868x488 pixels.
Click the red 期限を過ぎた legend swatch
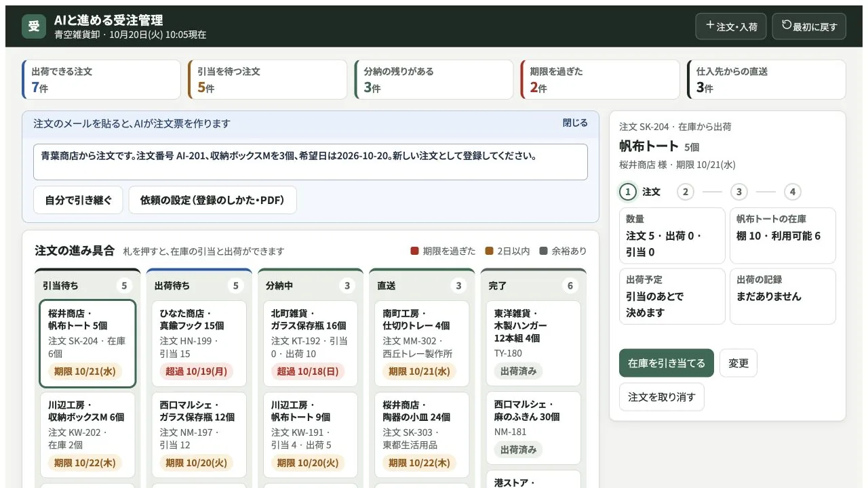point(414,251)
